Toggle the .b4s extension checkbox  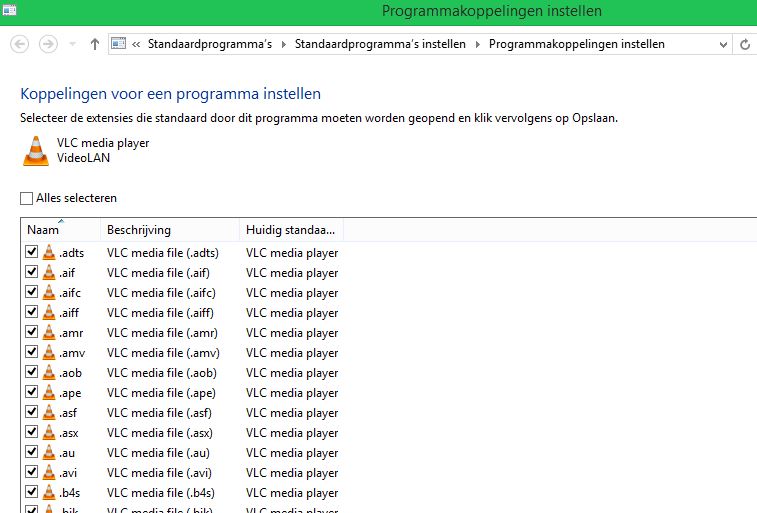pyautogui.click(x=31, y=492)
